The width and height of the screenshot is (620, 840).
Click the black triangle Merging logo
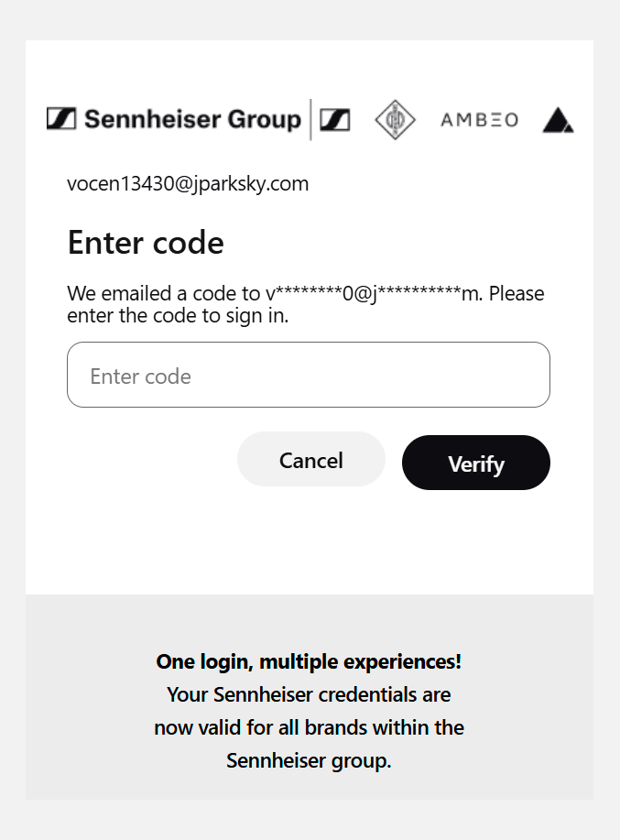pos(558,120)
